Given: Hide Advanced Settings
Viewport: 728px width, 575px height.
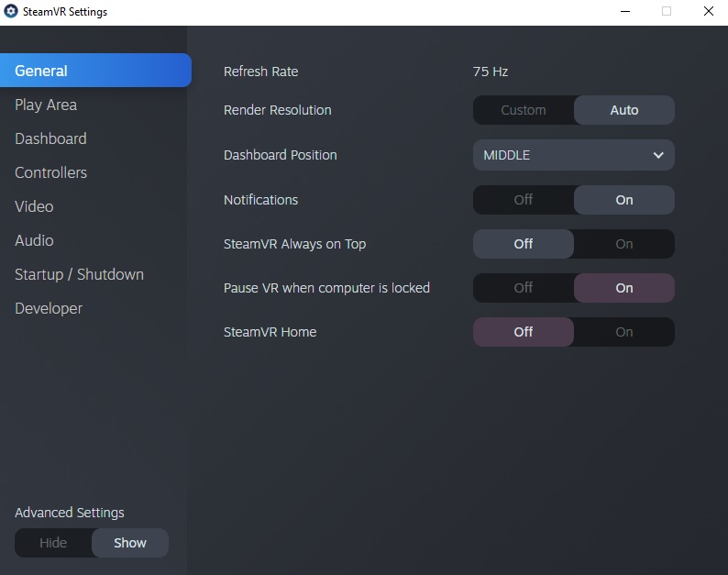Looking at the screenshot, I should pyautogui.click(x=53, y=543).
